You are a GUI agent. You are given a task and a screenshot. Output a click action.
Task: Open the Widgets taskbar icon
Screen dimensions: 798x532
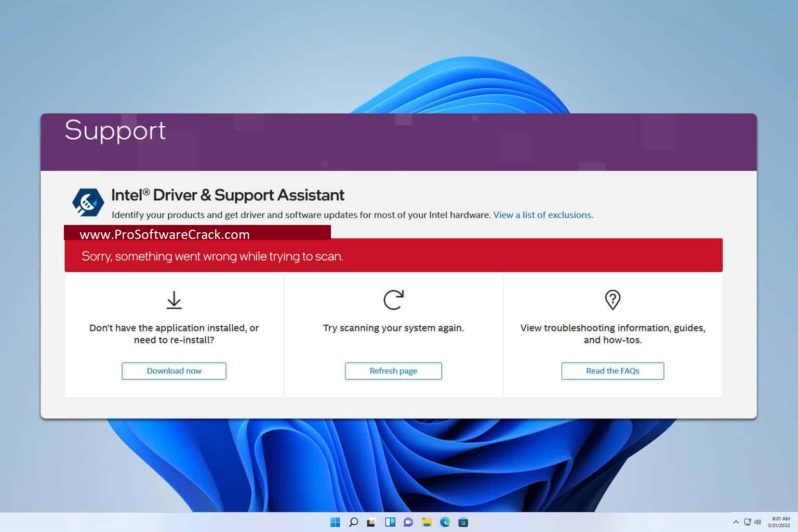390,522
